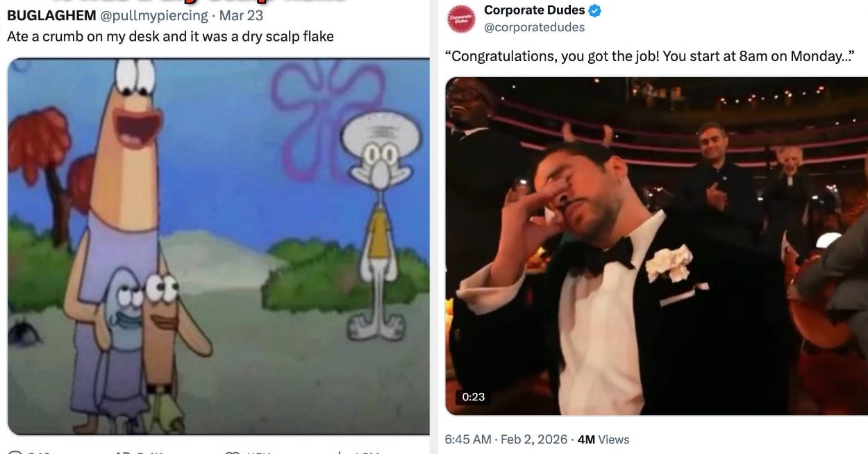Click the bar-chart views icon on the left tweet
This screenshot has width=868, height=454.
[340, 451]
